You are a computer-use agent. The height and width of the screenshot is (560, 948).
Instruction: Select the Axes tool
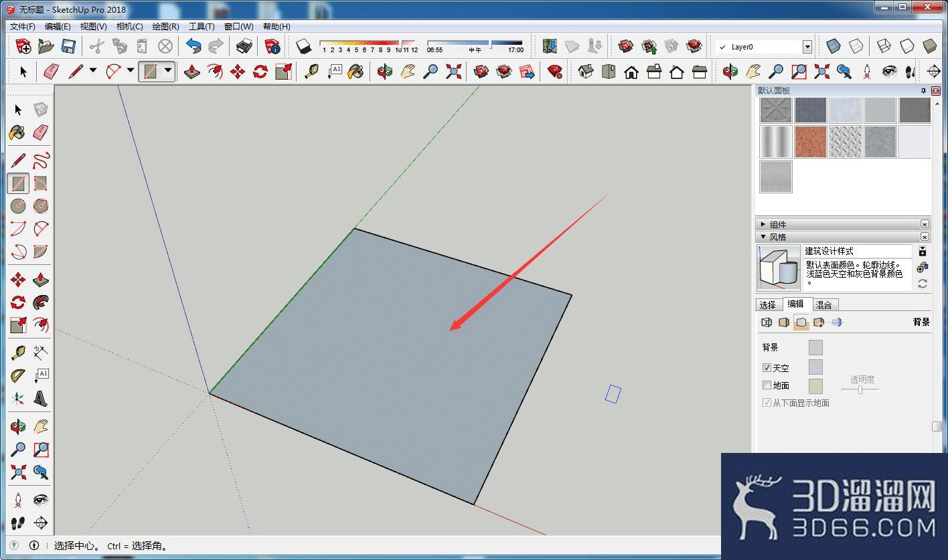pos(18,399)
